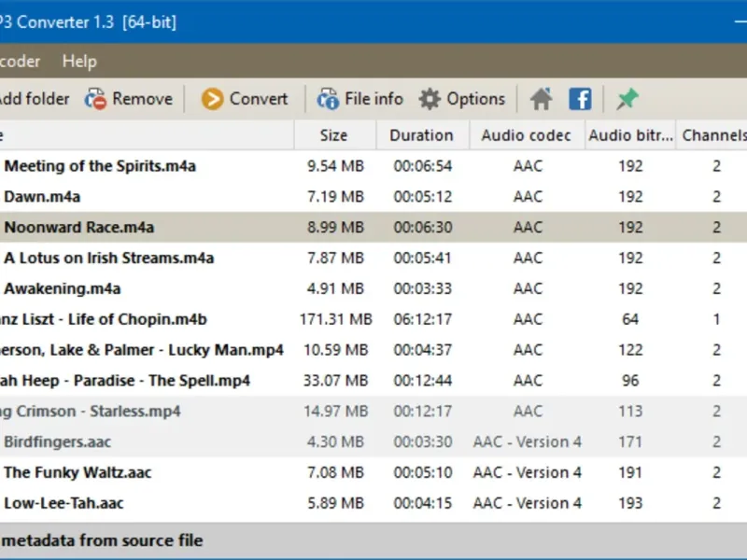
Task: Toggle the green pin icon
Action: 627,99
